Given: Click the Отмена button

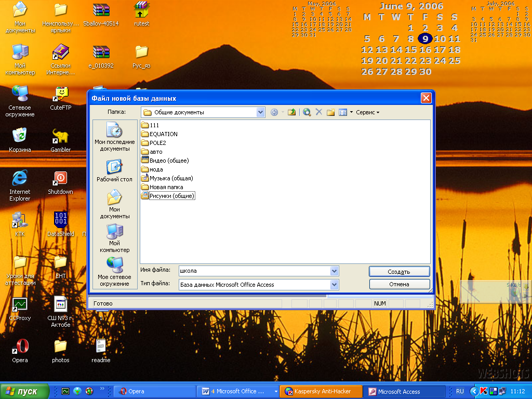Looking at the screenshot, I should [400, 284].
